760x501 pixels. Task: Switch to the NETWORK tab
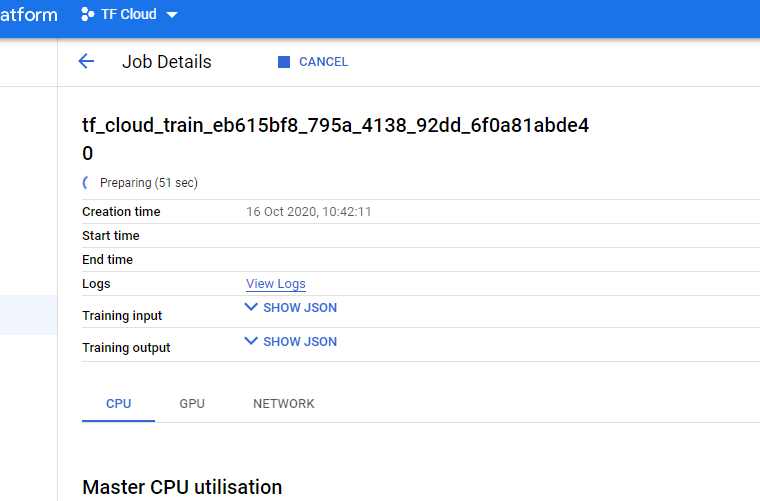pos(284,404)
